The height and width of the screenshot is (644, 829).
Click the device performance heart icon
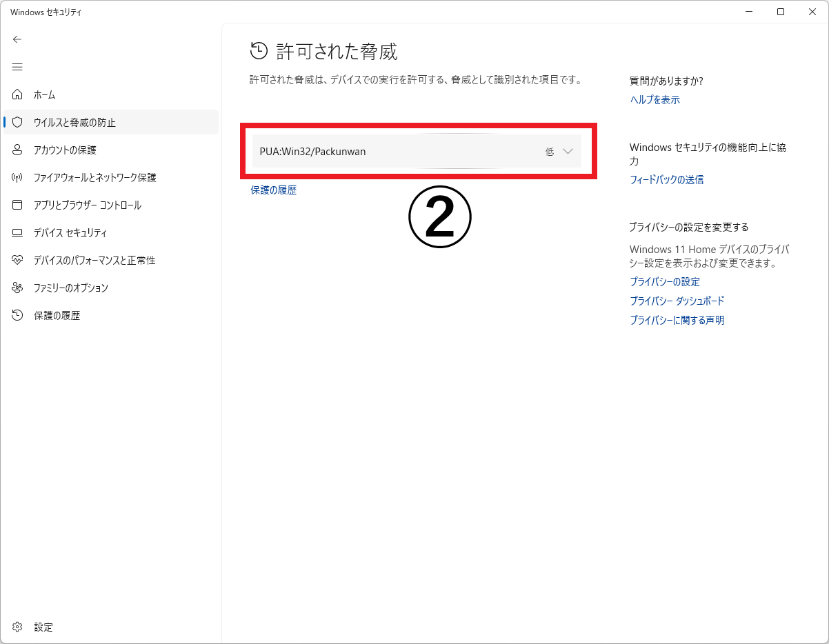[x=18, y=260]
